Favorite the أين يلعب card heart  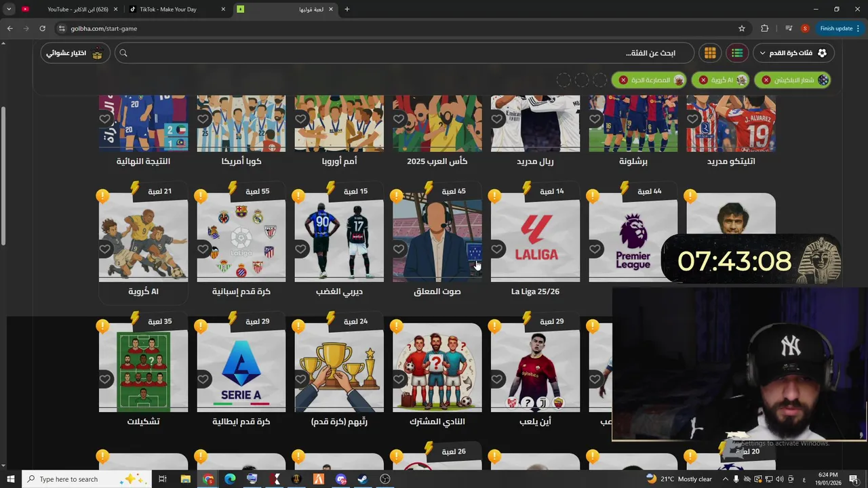tap(496, 380)
